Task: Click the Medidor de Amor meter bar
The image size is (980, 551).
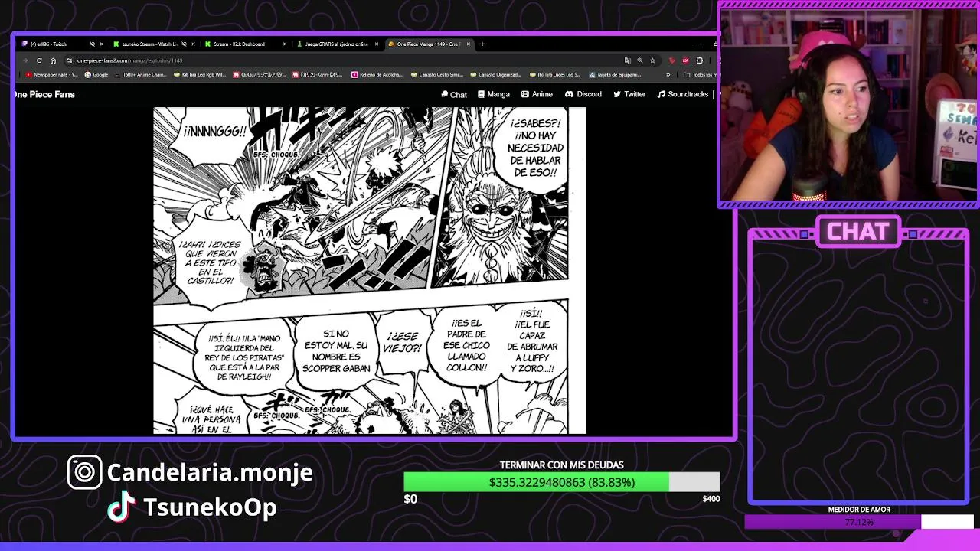Action: click(x=859, y=522)
